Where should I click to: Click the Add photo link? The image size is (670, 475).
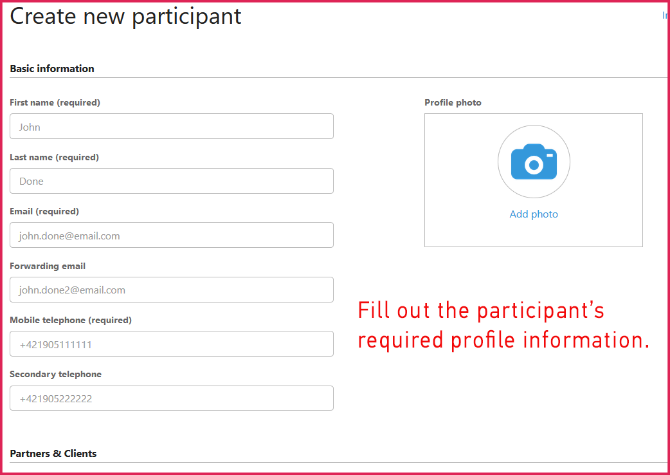pos(533,214)
